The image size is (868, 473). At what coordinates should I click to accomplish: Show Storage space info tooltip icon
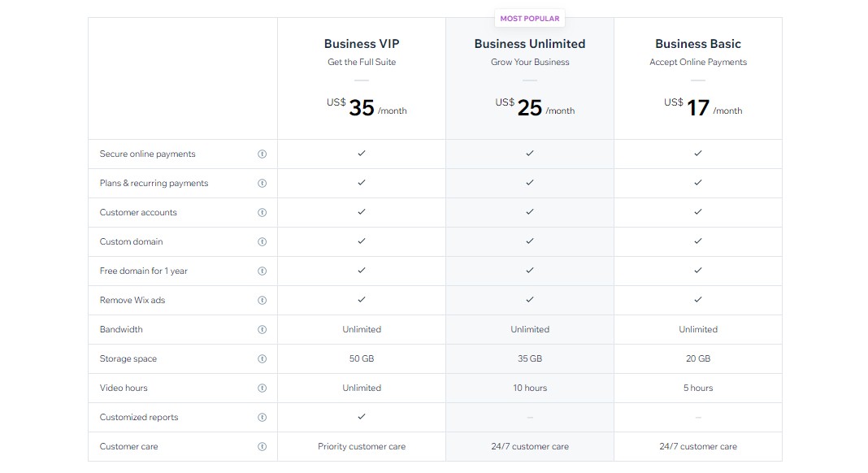[262, 358]
